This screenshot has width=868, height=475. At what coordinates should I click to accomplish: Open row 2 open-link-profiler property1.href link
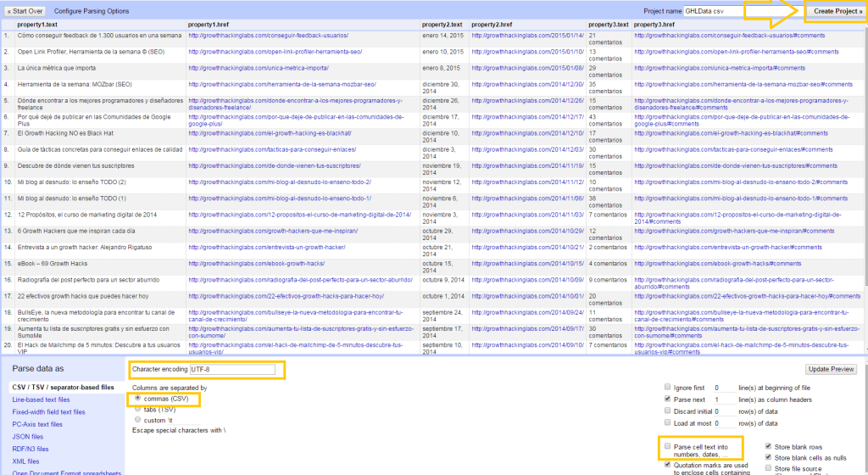(275, 52)
